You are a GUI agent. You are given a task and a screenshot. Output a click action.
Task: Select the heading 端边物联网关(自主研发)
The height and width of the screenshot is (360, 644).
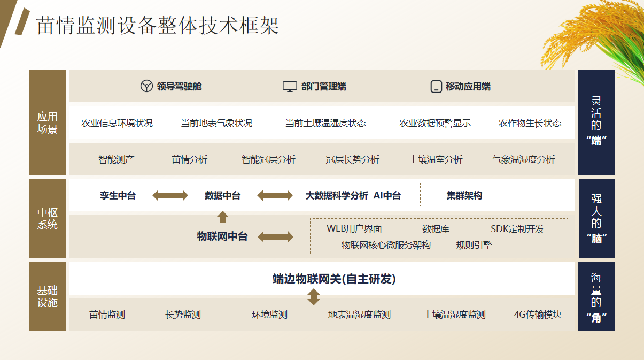[334, 279]
